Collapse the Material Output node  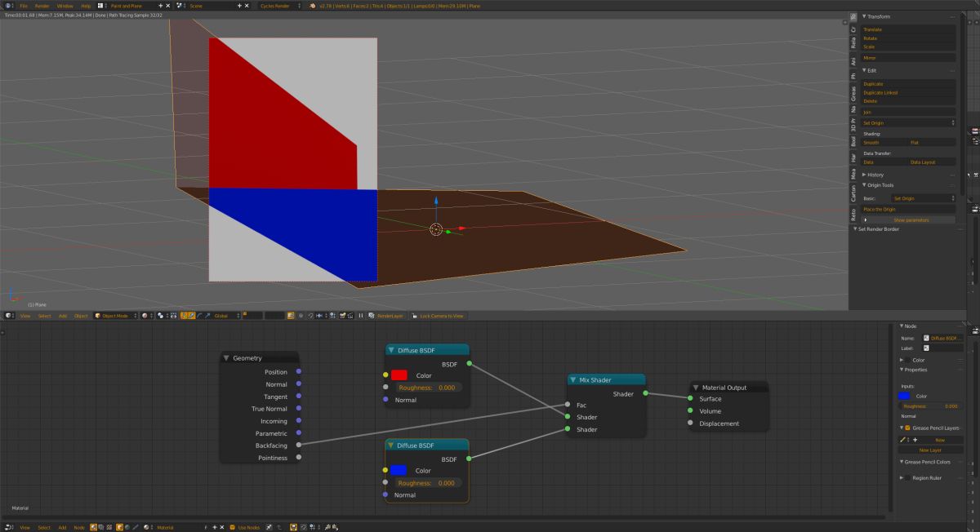point(697,388)
